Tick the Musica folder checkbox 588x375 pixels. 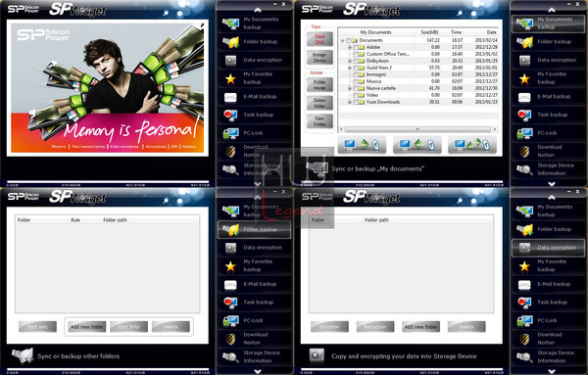pyautogui.click(x=356, y=81)
